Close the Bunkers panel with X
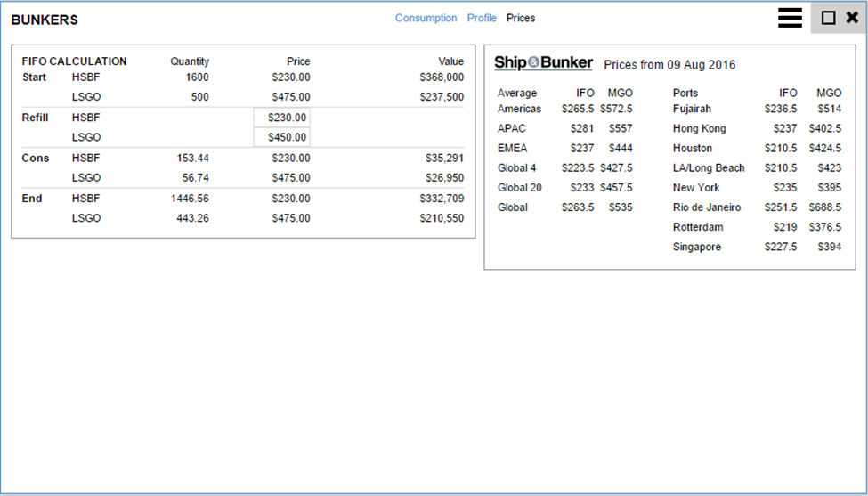 (x=852, y=18)
